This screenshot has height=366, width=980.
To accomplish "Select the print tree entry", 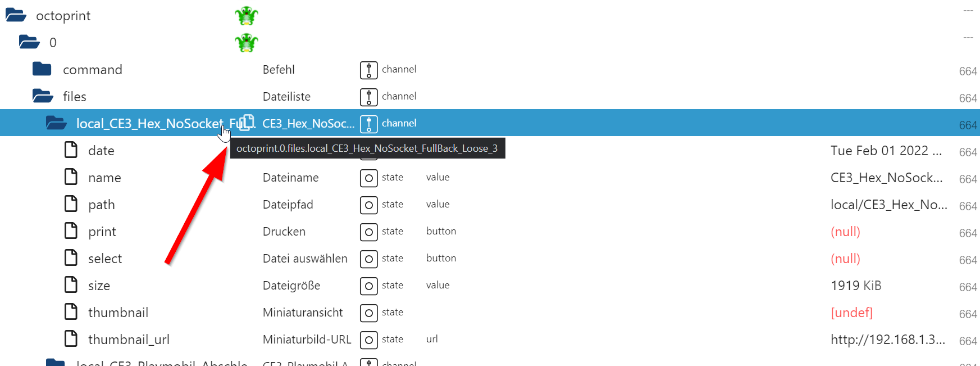I will point(102,232).
